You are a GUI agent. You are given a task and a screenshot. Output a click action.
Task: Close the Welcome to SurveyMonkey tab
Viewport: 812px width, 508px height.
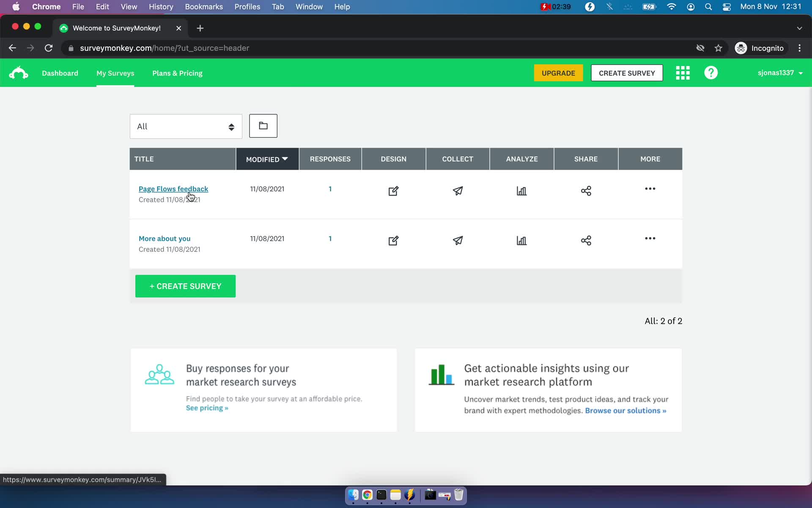coord(178,28)
